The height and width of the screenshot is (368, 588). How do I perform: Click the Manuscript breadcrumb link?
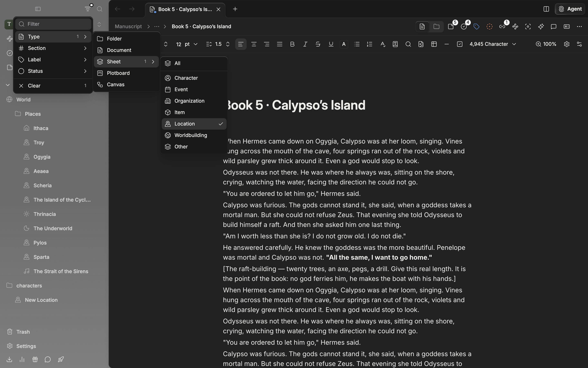coord(128,27)
